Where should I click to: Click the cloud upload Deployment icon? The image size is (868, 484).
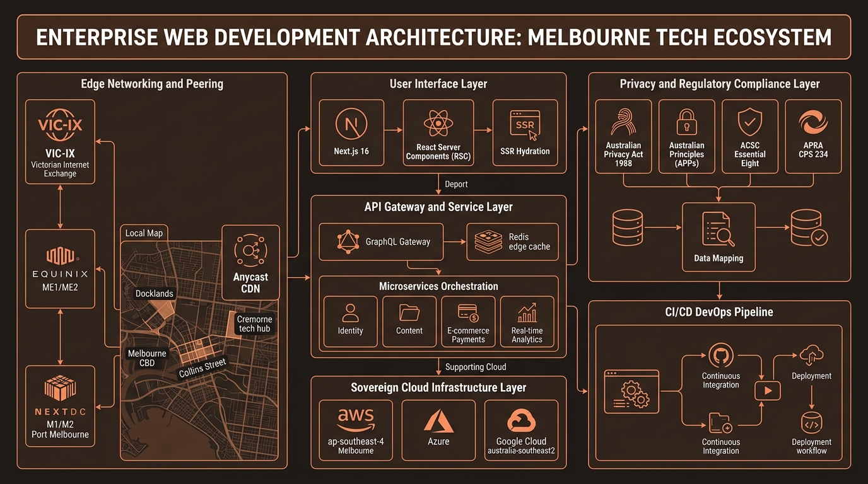[811, 355]
